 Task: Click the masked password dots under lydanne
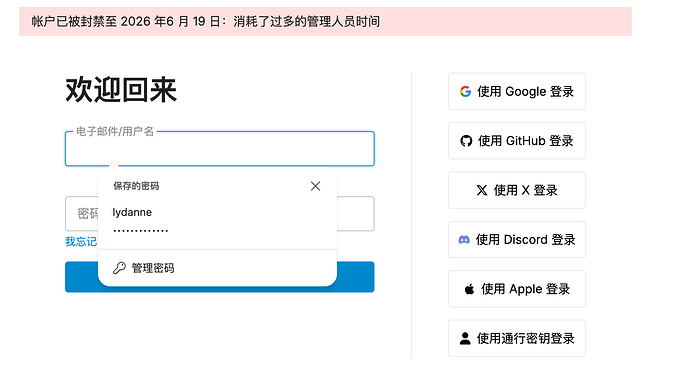coord(140,231)
